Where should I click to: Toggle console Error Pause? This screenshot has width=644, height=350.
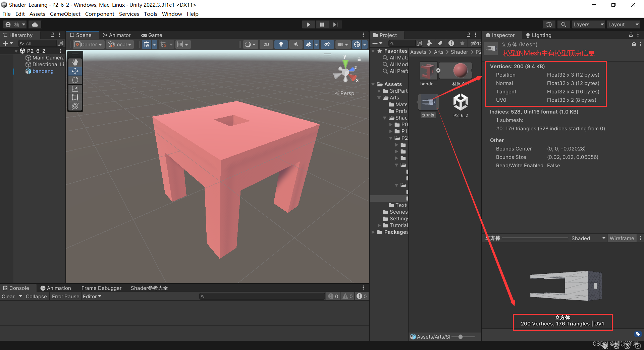click(65, 296)
